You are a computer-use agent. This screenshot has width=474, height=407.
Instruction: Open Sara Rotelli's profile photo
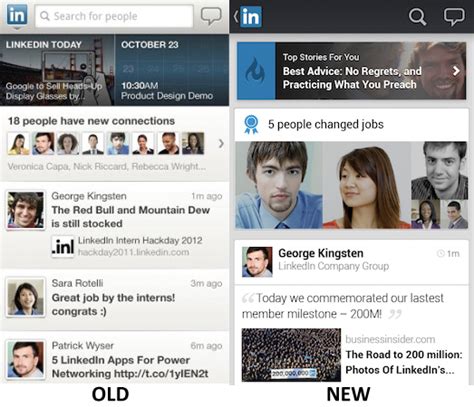tap(26, 297)
